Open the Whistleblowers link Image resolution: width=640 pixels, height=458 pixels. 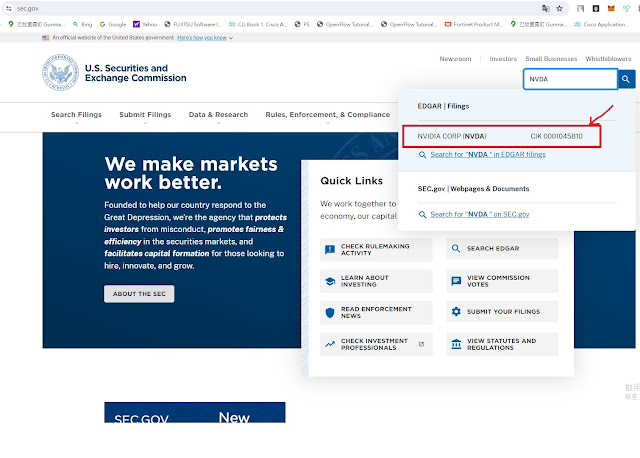coord(608,59)
